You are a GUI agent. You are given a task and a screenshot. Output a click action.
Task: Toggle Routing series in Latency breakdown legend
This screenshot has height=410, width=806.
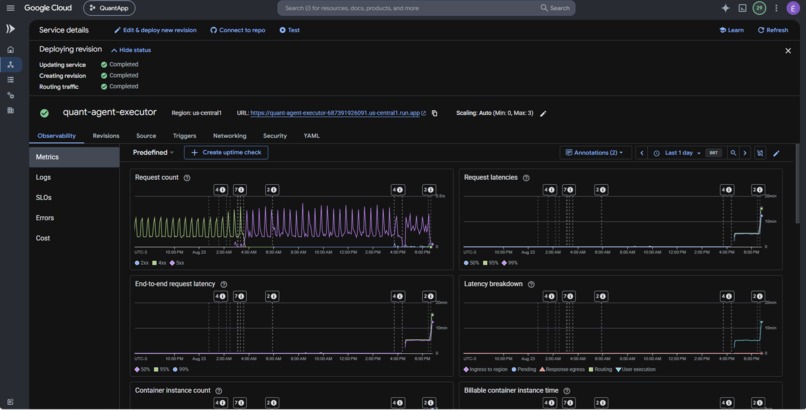click(600, 369)
